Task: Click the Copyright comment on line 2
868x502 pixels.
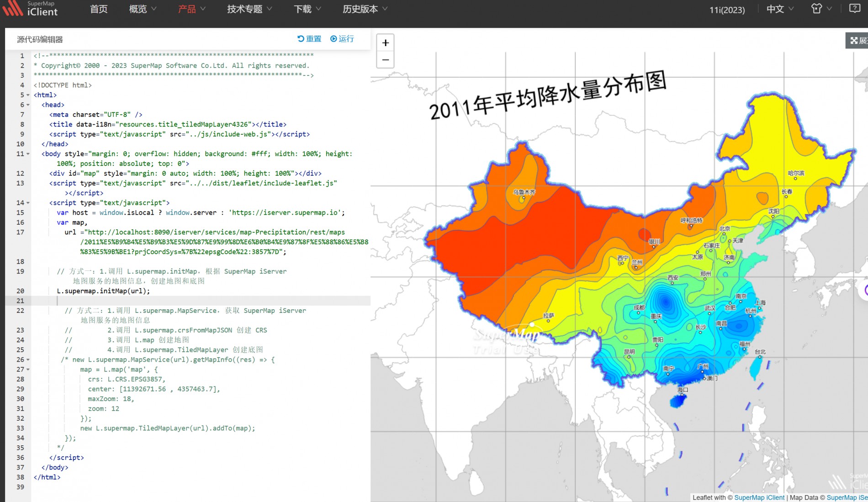Action: [x=171, y=66]
